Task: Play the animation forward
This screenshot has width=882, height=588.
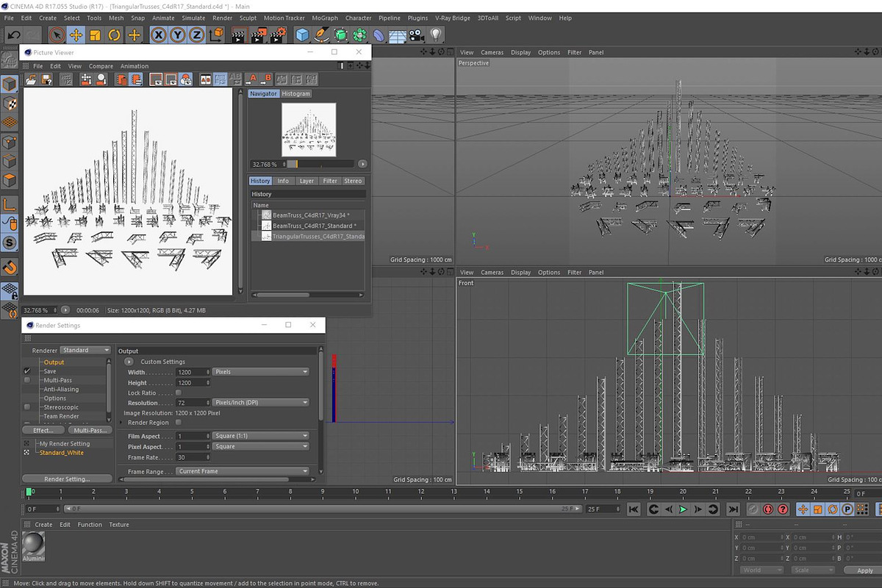Action: (683, 509)
